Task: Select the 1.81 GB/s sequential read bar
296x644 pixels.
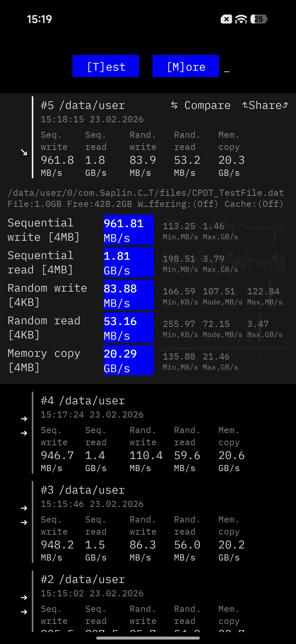Action: (x=129, y=262)
